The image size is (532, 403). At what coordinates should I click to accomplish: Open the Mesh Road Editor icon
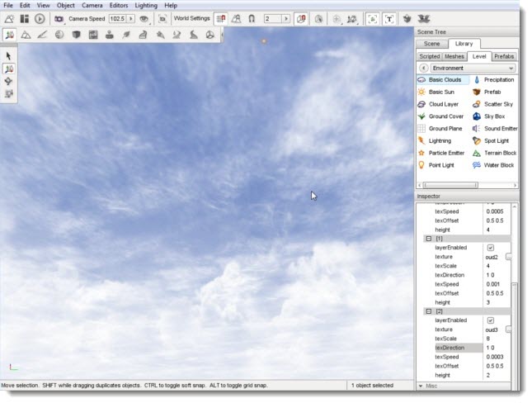(144, 35)
